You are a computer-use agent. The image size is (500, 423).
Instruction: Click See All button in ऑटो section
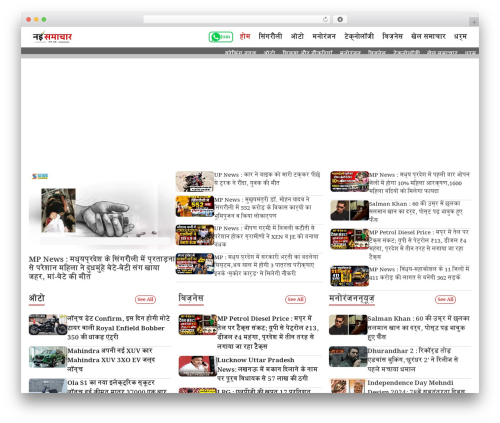[145, 299]
